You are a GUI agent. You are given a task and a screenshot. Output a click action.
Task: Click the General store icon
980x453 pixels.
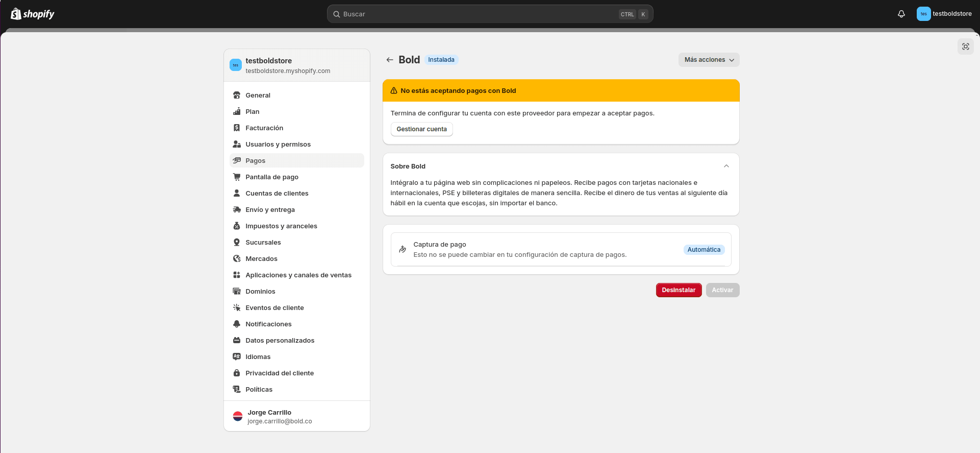click(x=237, y=95)
